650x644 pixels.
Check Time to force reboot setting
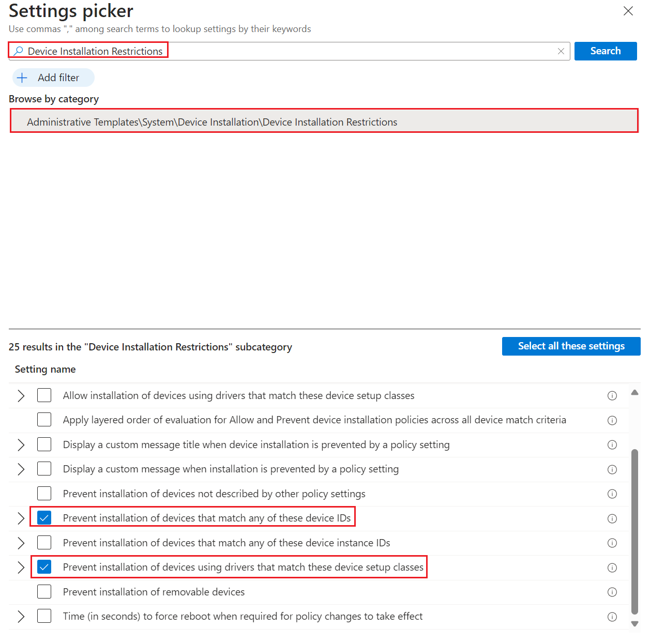tap(44, 616)
